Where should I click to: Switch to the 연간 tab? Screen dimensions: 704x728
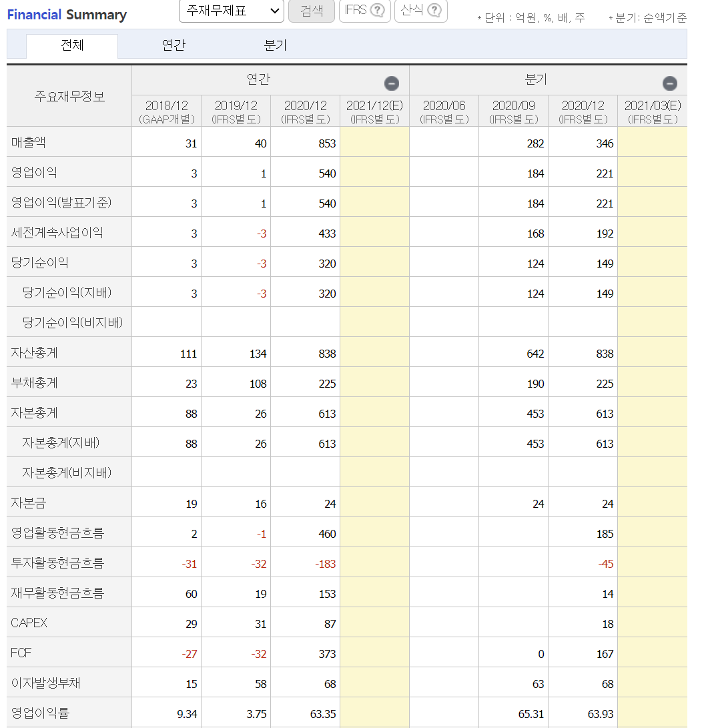tap(173, 45)
